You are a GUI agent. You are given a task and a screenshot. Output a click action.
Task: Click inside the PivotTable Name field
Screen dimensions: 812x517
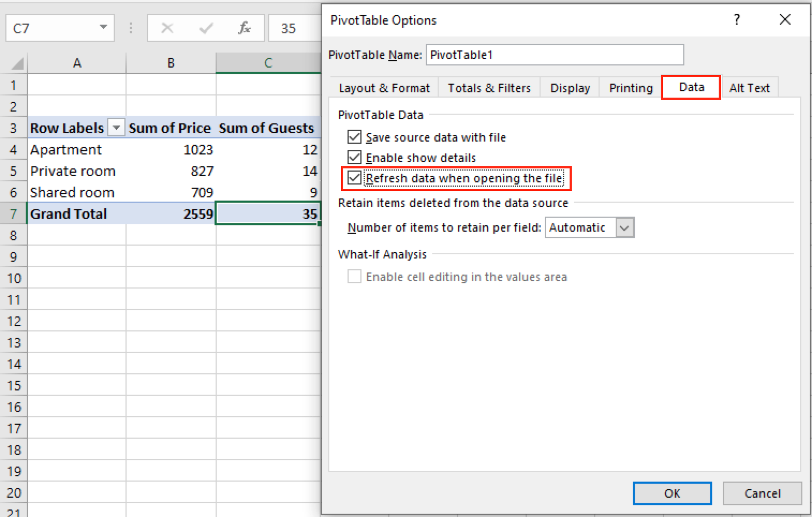pyautogui.click(x=555, y=55)
